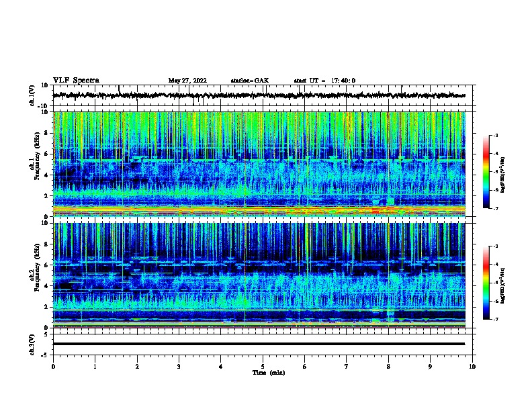This screenshot has width=532, height=411.
Task: Click the 'ch.3(V)' axis label
Action: coord(32,345)
